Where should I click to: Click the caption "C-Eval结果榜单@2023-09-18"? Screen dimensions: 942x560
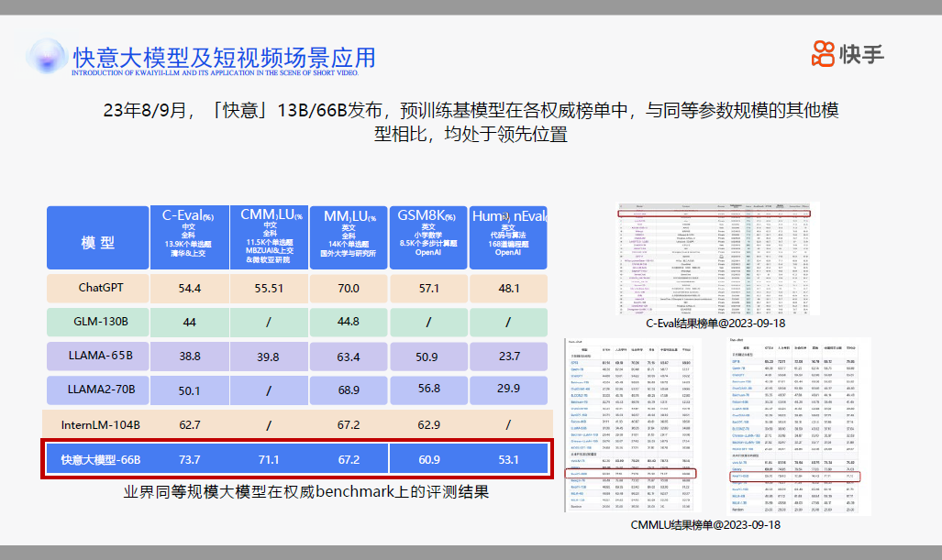pyautogui.click(x=715, y=324)
